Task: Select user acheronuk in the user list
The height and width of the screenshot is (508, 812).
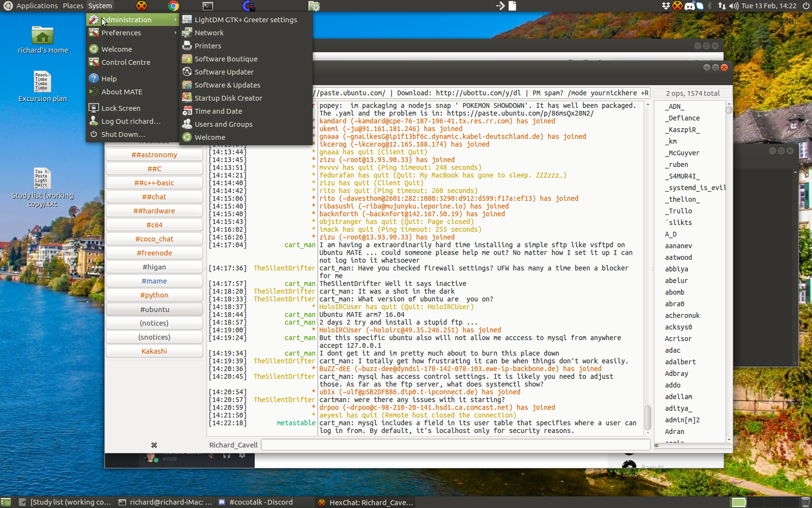Action: pos(682,315)
